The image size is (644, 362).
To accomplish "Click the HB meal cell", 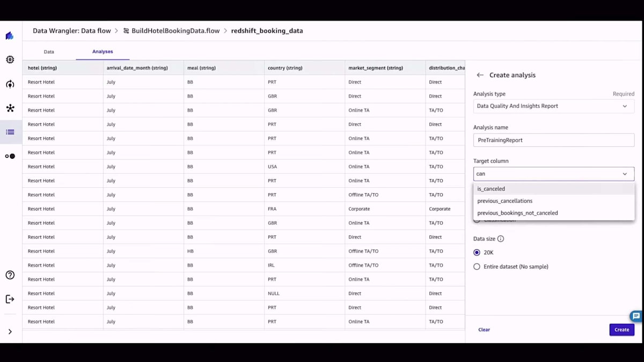I will [224, 252].
